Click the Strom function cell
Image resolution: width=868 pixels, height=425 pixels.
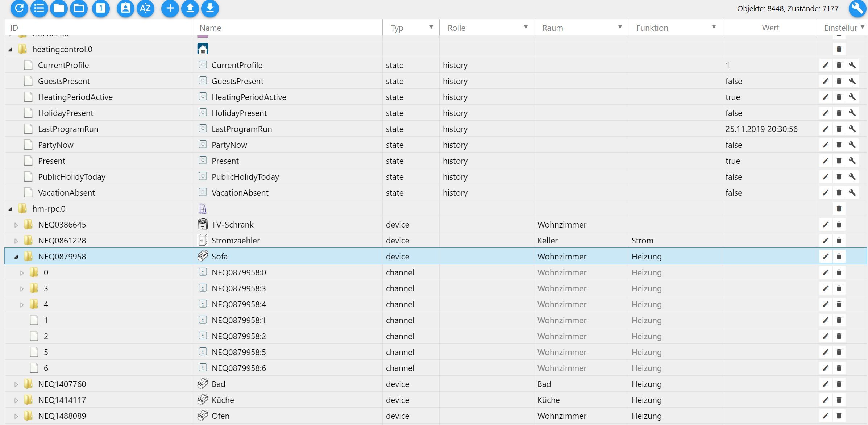pos(642,241)
